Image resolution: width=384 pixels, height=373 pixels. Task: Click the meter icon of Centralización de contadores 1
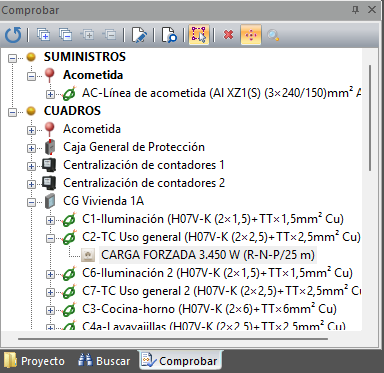click(49, 165)
